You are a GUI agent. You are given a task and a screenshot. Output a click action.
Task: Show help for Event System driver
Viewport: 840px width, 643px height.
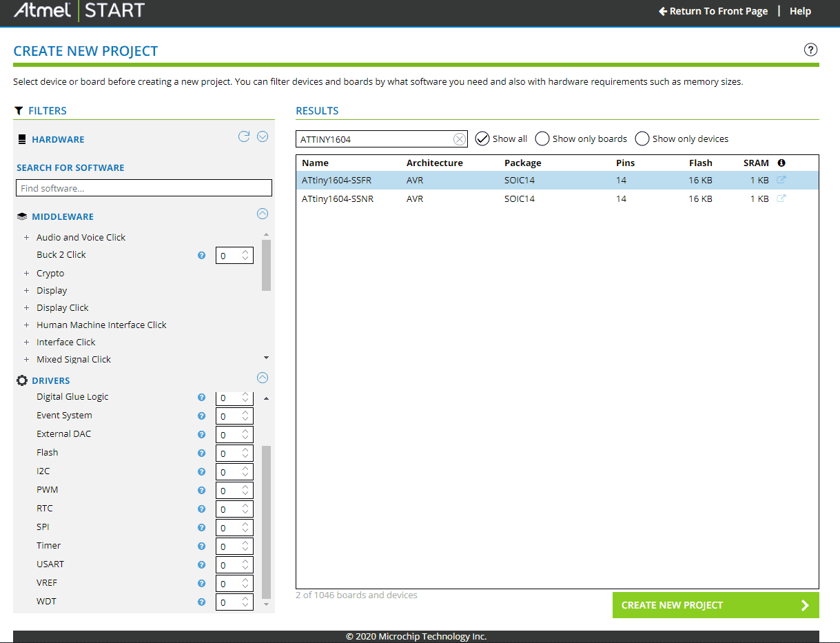tap(202, 416)
